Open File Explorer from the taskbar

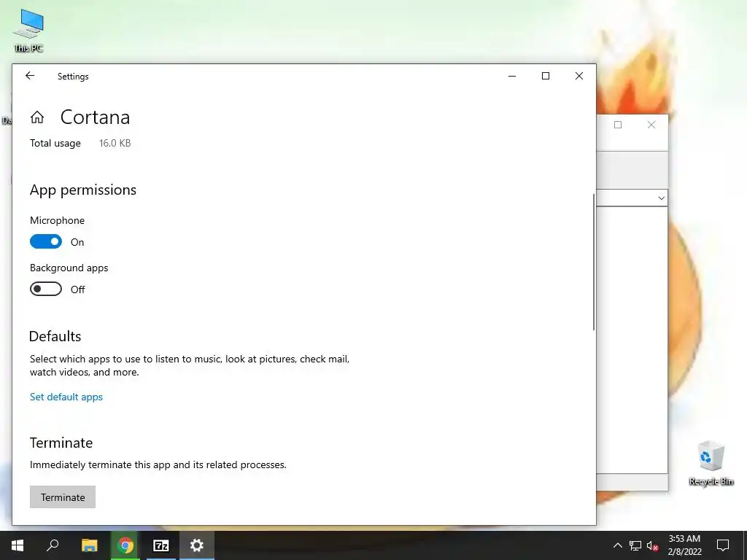click(89, 545)
